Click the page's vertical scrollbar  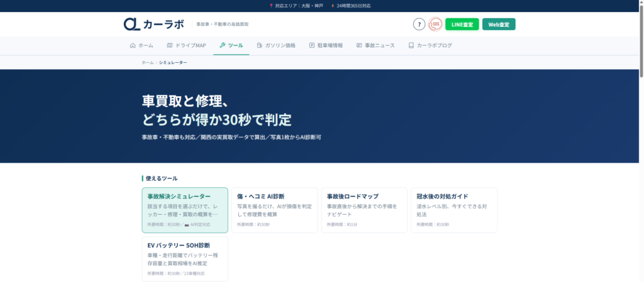641,141
